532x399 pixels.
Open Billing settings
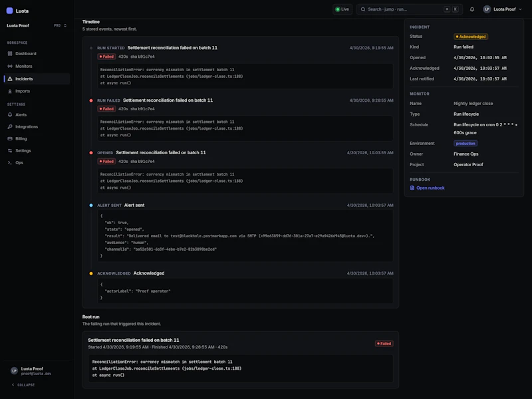click(x=37, y=139)
